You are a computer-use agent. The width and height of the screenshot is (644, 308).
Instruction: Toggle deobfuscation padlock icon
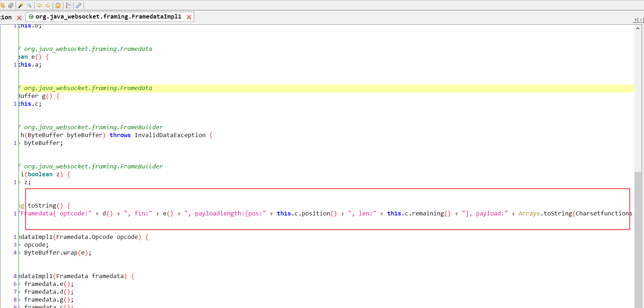coord(58,5)
